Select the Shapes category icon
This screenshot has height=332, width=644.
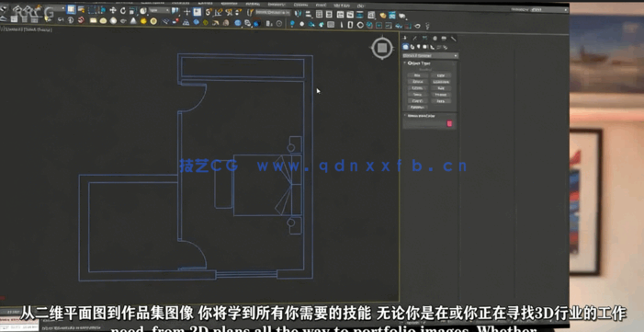tap(412, 47)
